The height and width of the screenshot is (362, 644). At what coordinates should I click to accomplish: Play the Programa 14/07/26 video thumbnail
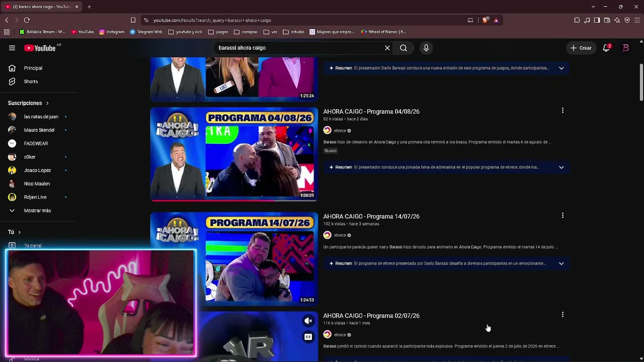(234, 259)
